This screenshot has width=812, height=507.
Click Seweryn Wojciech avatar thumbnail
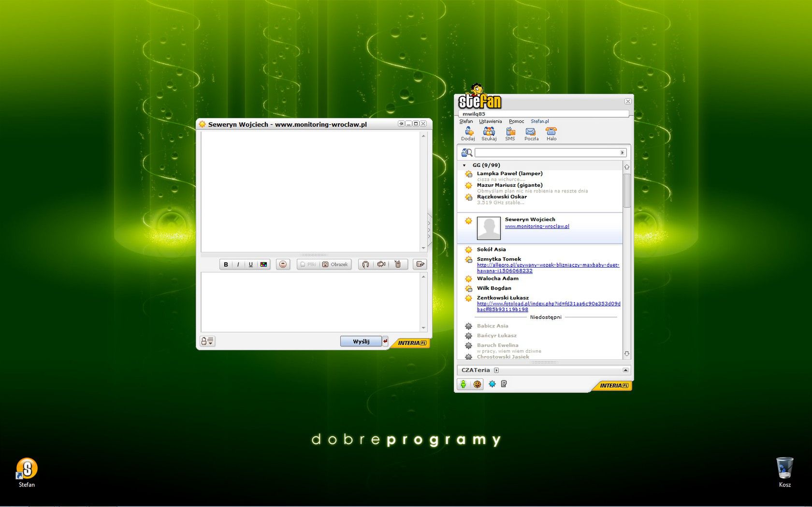489,228
